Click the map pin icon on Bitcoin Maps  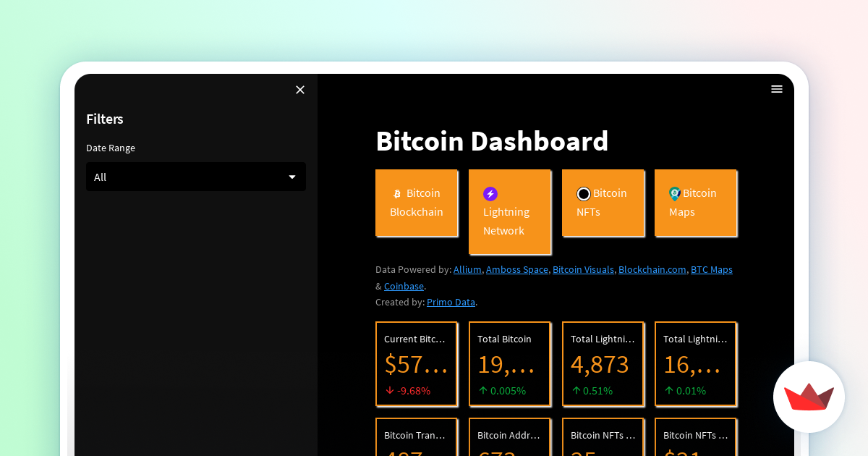pyautogui.click(x=675, y=193)
